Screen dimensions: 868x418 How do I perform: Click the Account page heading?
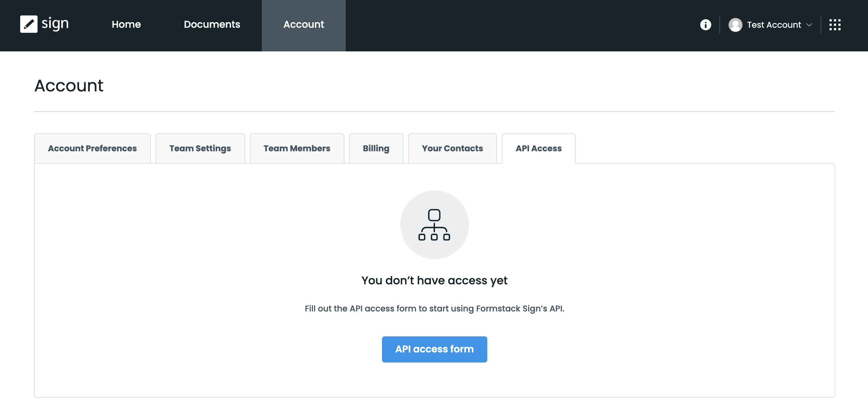69,85
